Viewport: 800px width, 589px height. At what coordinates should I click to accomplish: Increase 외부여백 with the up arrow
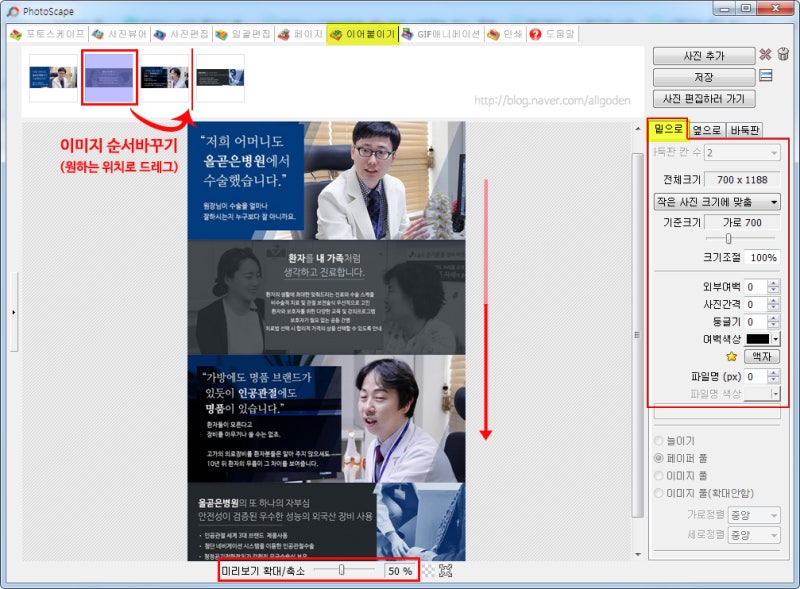[x=773, y=284]
